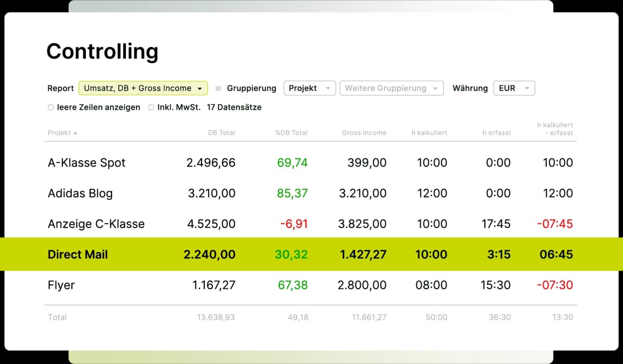623x364 pixels.
Task: Open the Flyer project row
Action: 61,285
